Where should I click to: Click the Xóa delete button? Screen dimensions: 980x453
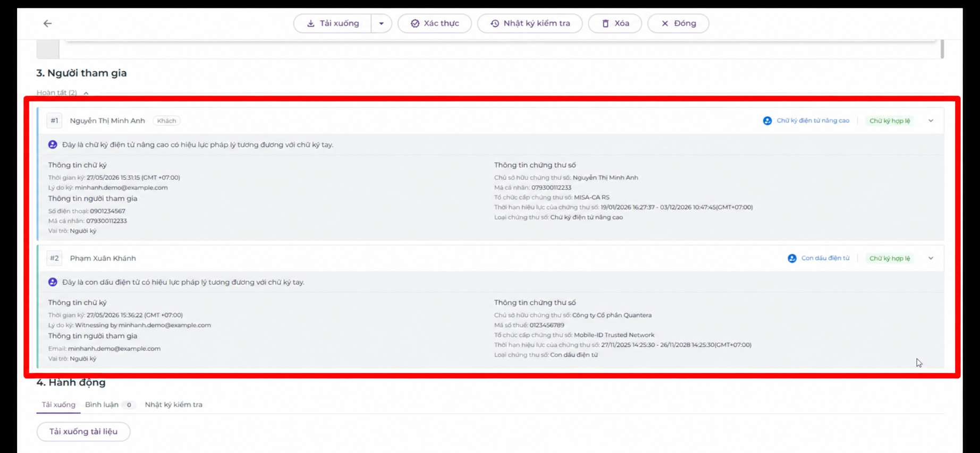click(615, 23)
